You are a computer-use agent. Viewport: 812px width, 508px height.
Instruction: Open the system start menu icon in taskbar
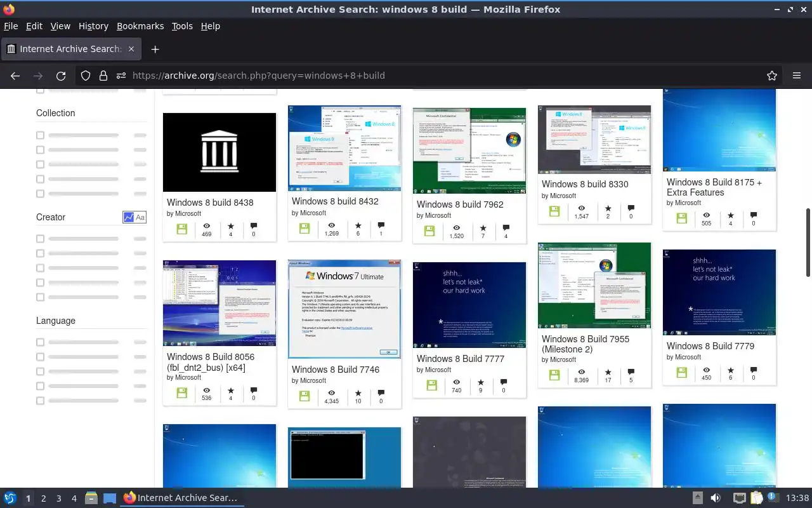(10, 498)
